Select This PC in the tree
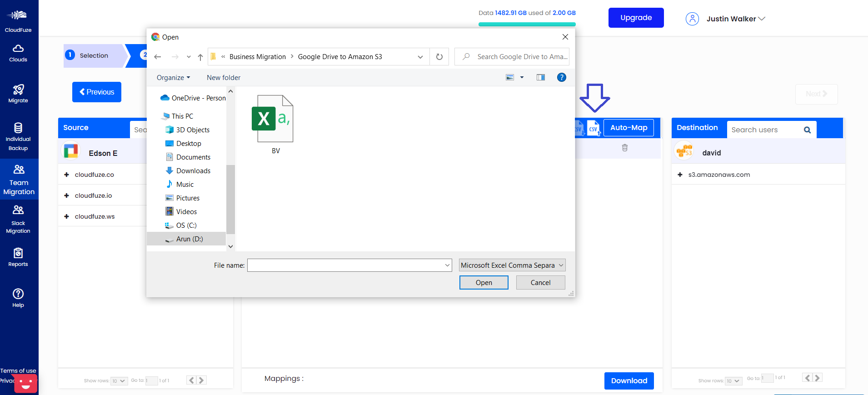Image resolution: width=868 pixels, height=395 pixels. (177, 116)
